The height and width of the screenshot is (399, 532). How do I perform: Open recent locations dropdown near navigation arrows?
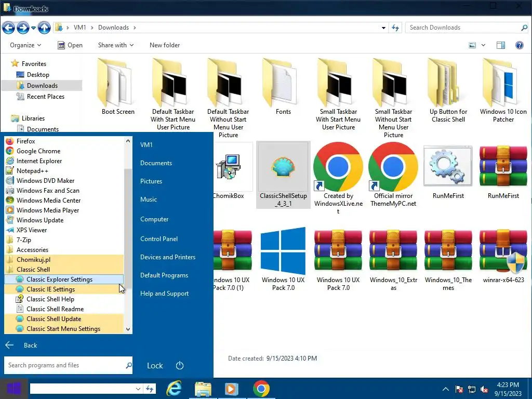pyautogui.click(x=33, y=28)
